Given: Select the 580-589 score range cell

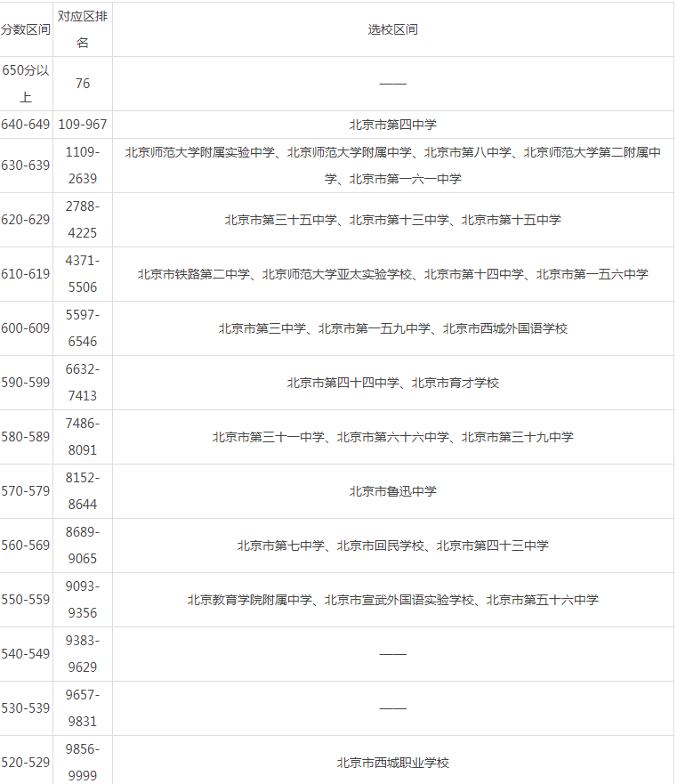Looking at the screenshot, I should 26,437.
